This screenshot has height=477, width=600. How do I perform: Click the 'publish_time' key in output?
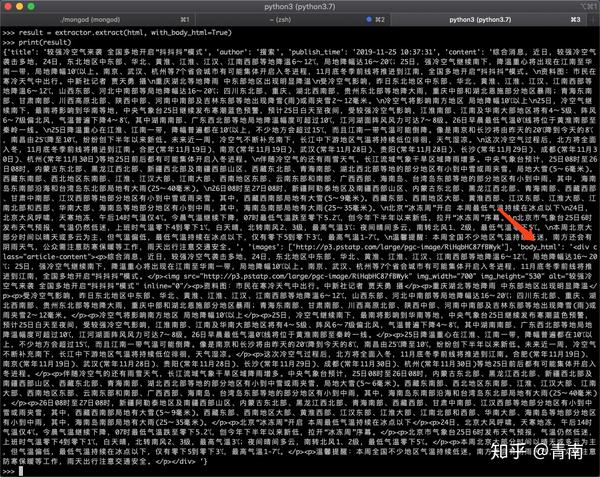(x=318, y=52)
